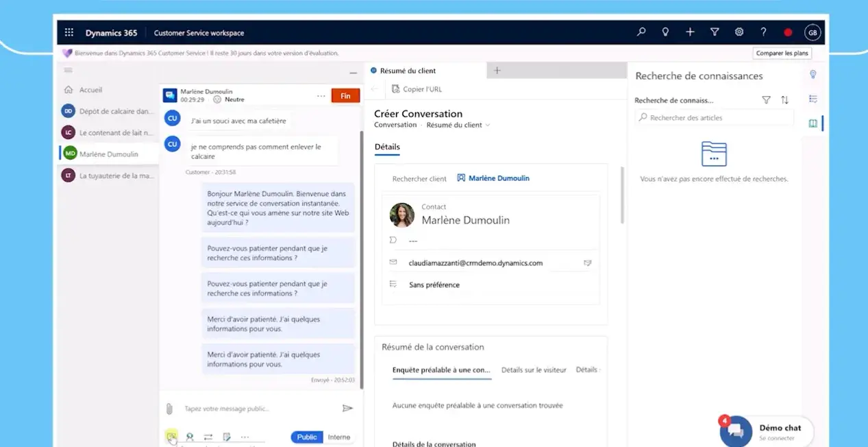Open the lightbulb assistant in the top bar
The image size is (868, 447).
tap(665, 32)
